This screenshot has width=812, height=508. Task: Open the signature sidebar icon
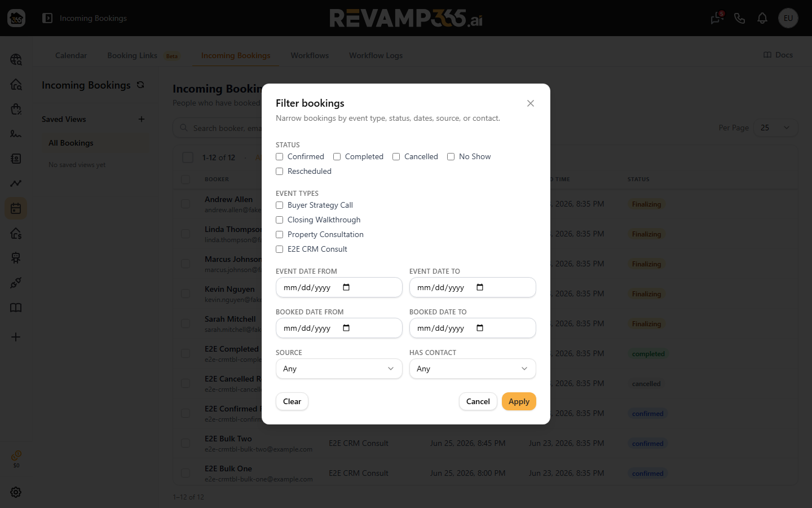(x=16, y=134)
